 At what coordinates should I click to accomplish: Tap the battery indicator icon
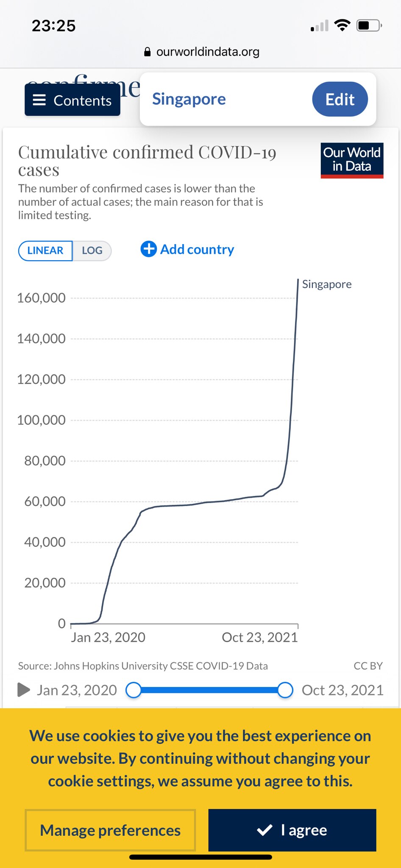click(369, 25)
